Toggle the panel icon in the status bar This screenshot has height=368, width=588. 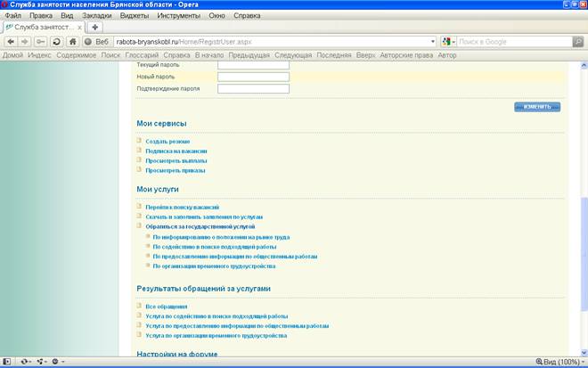(x=8, y=361)
